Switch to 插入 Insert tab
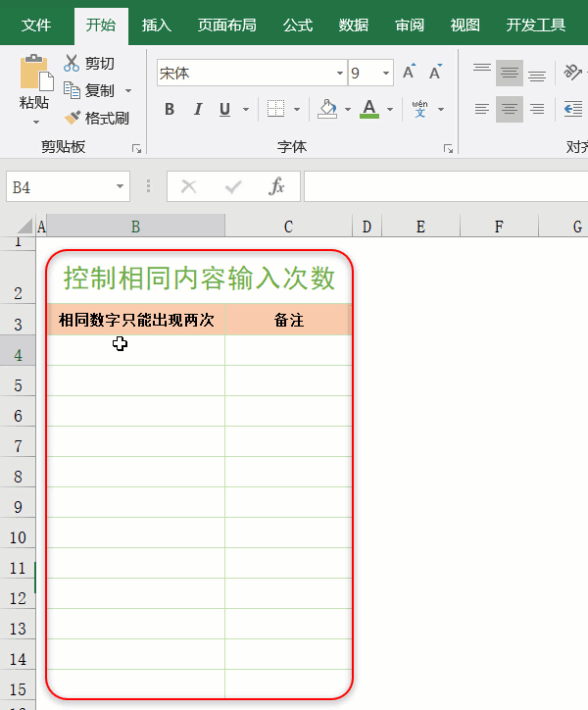The image size is (588, 710). [x=157, y=25]
